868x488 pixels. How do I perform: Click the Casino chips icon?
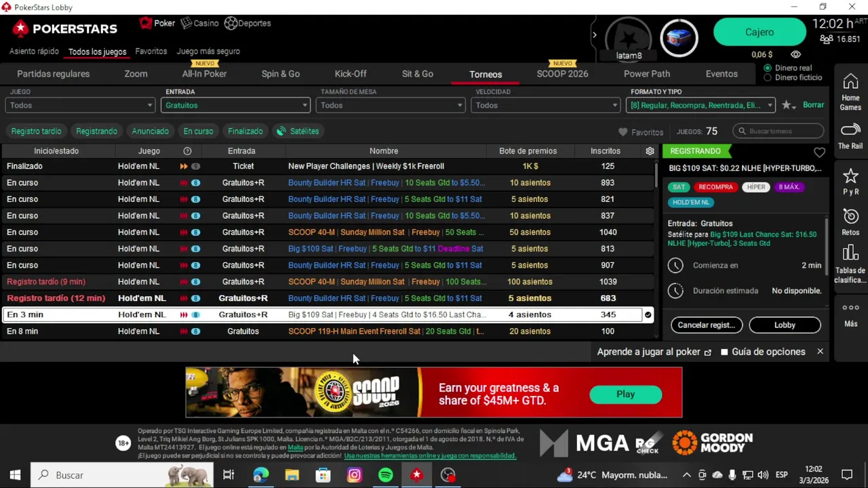(186, 23)
